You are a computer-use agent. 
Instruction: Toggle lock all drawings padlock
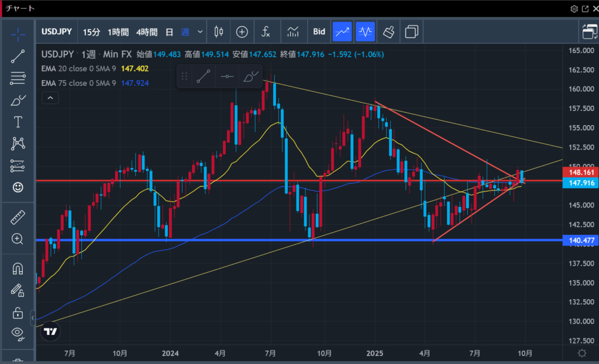click(x=18, y=313)
